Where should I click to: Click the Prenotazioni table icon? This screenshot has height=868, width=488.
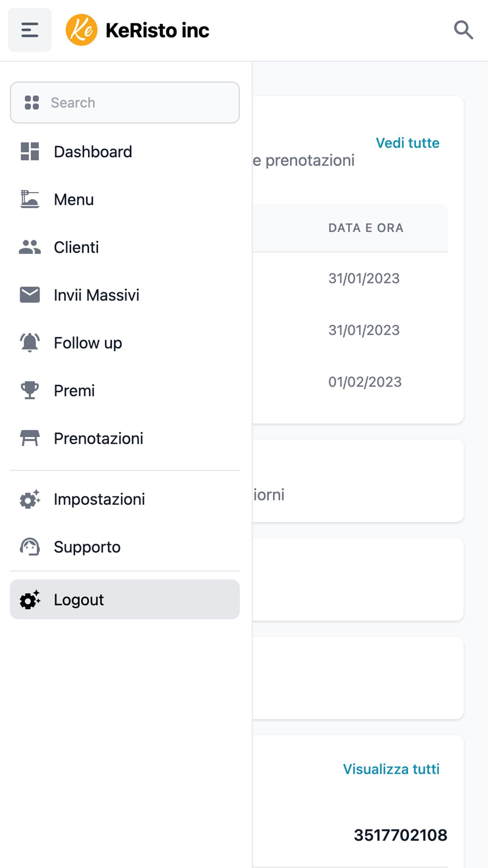tap(30, 438)
